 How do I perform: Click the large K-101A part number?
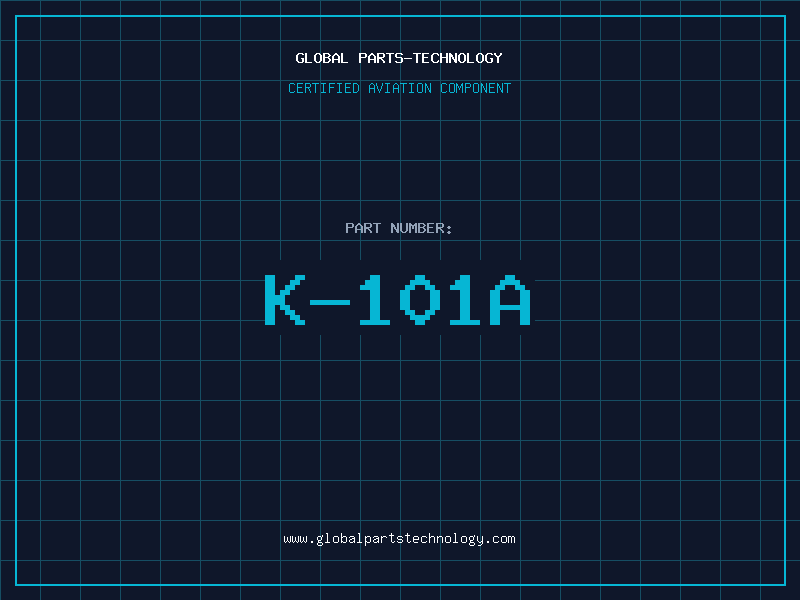point(398,300)
